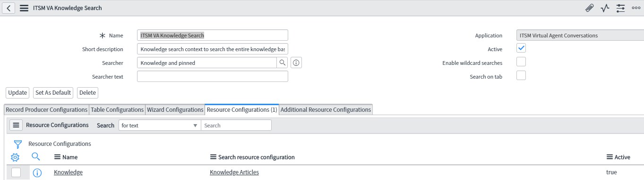Click the header title ITSM VA Knowledge Search
The image size is (644, 180).
[x=68, y=8]
